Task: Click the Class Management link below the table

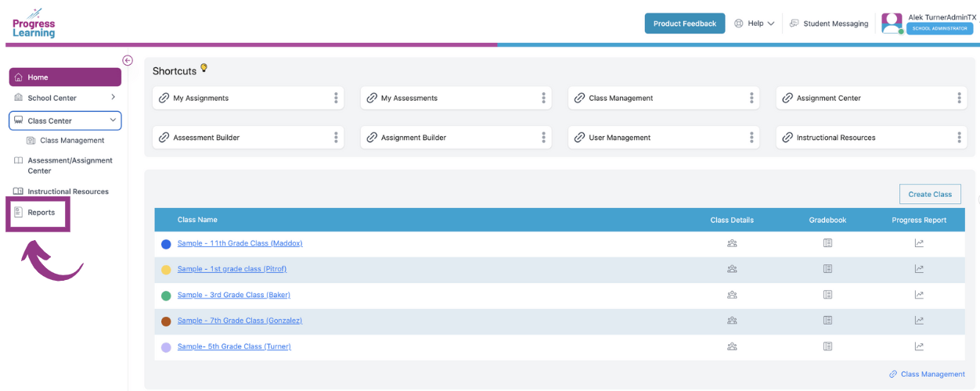Action: (927, 375)
